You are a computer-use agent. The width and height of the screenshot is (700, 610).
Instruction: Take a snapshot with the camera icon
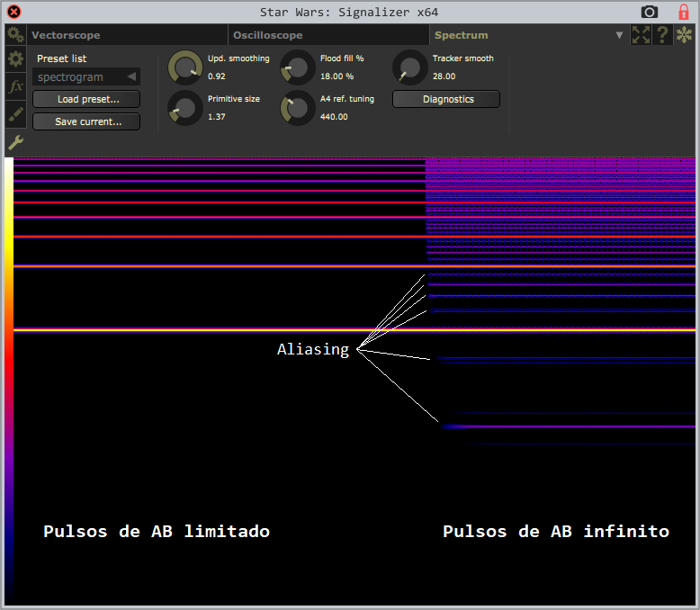click(649, 12)
